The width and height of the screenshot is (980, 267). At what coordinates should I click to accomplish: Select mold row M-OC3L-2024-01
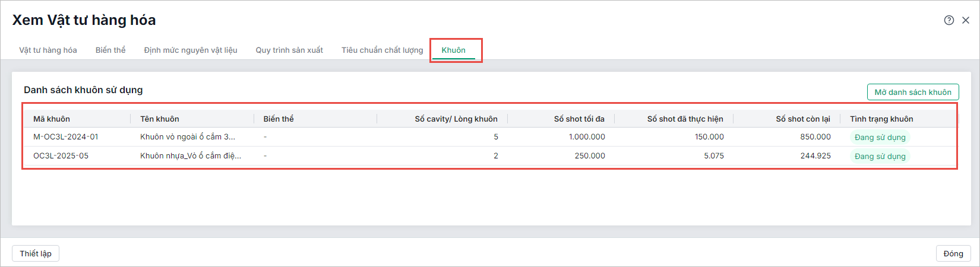pos(66,137)
